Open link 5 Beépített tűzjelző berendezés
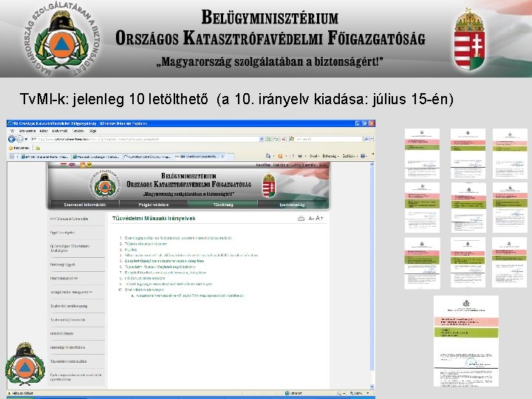 pos(164,261)
